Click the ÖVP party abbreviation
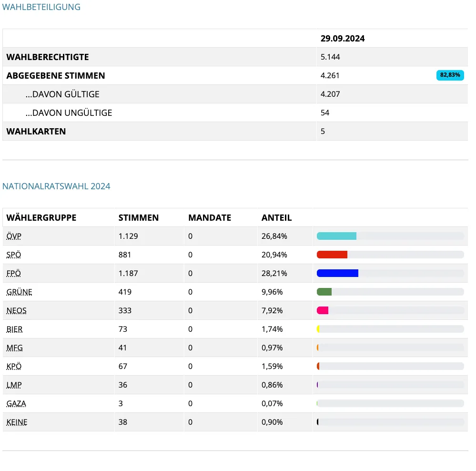Viewport: 476px width, 471px height. [14, 236]
